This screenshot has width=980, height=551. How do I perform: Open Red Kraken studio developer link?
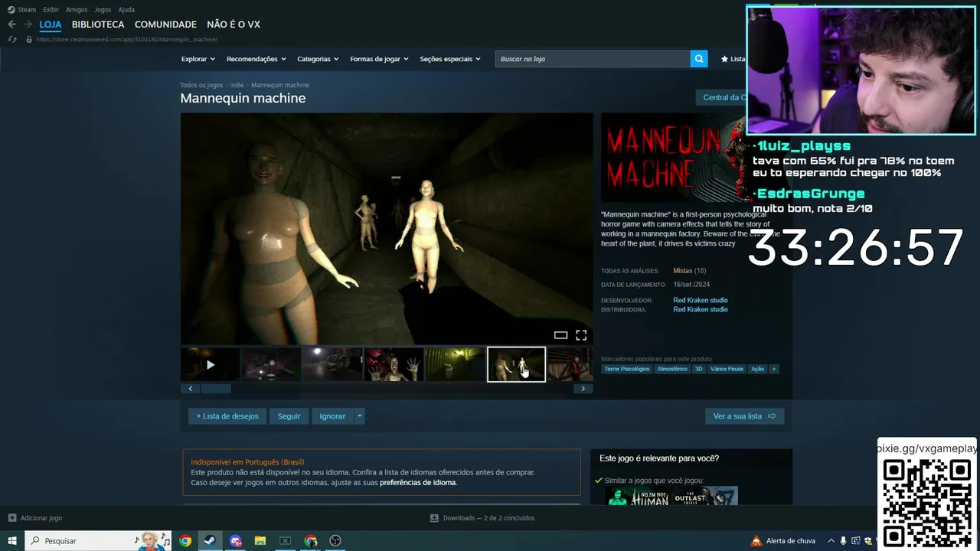(701, 300)
